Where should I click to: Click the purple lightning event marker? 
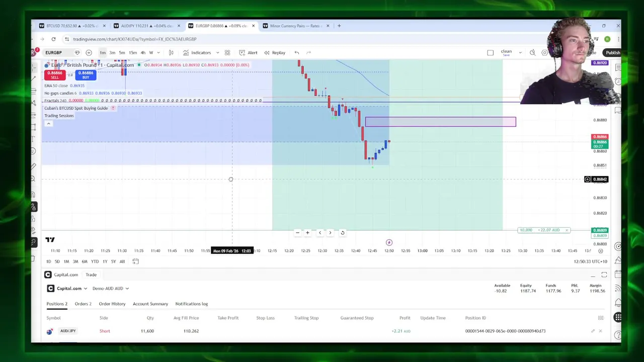[389, 242]
